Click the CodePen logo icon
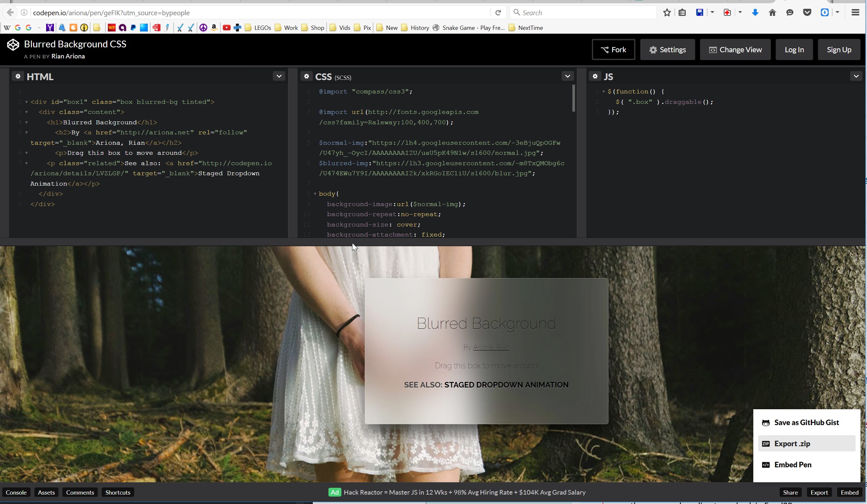Viewport: 867px width, 504px height. [13, 45]
